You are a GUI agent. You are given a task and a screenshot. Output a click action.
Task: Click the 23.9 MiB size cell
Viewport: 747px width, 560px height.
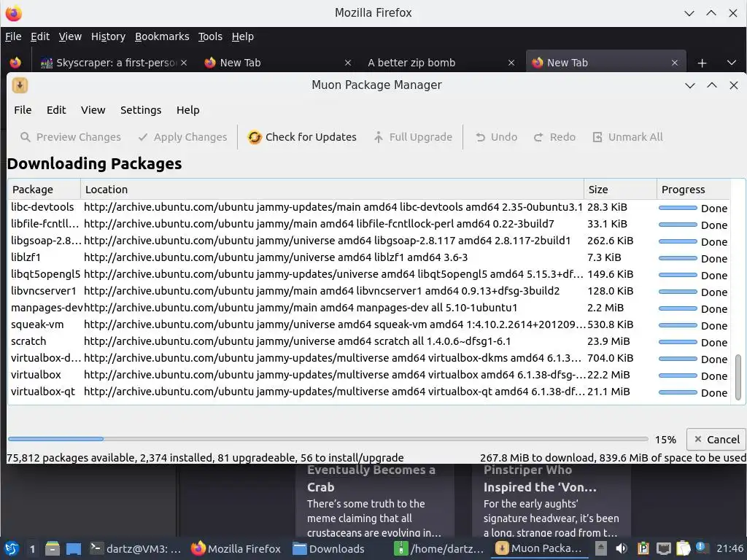(608, 341)
